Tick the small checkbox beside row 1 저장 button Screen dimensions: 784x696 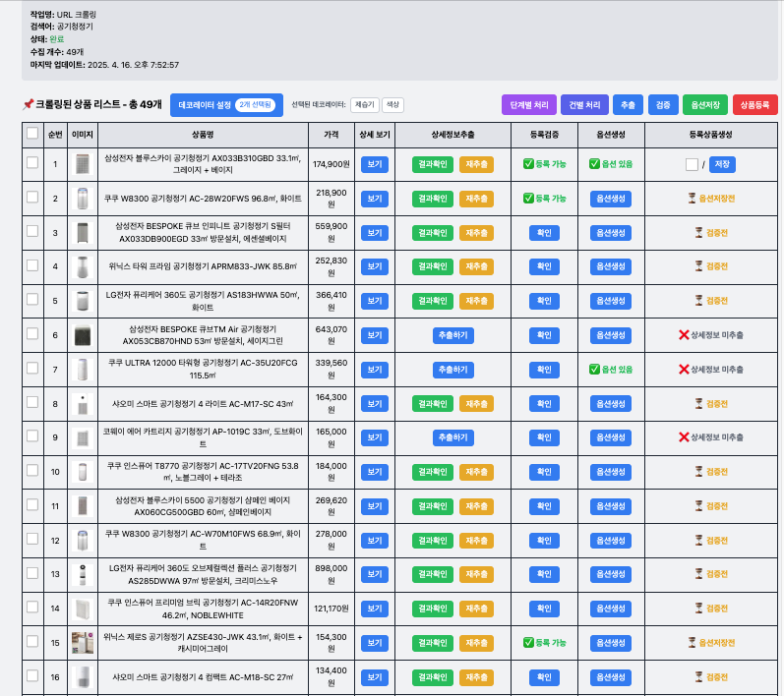tap(692, 164)
